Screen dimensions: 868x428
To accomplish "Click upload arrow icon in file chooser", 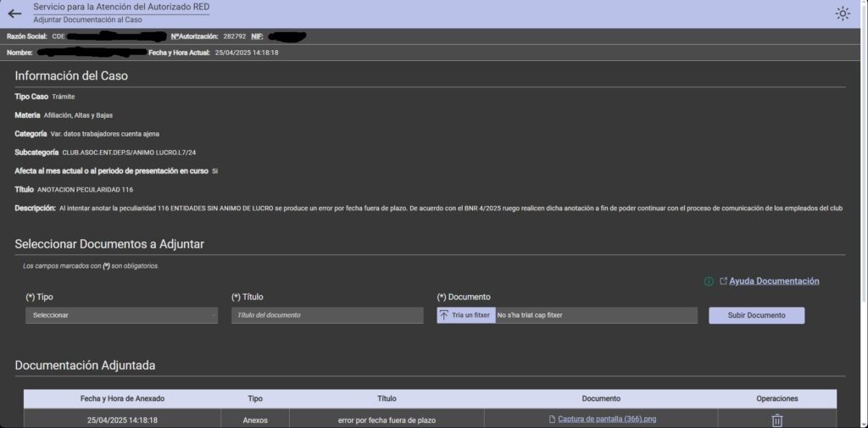I will [444, 315].
